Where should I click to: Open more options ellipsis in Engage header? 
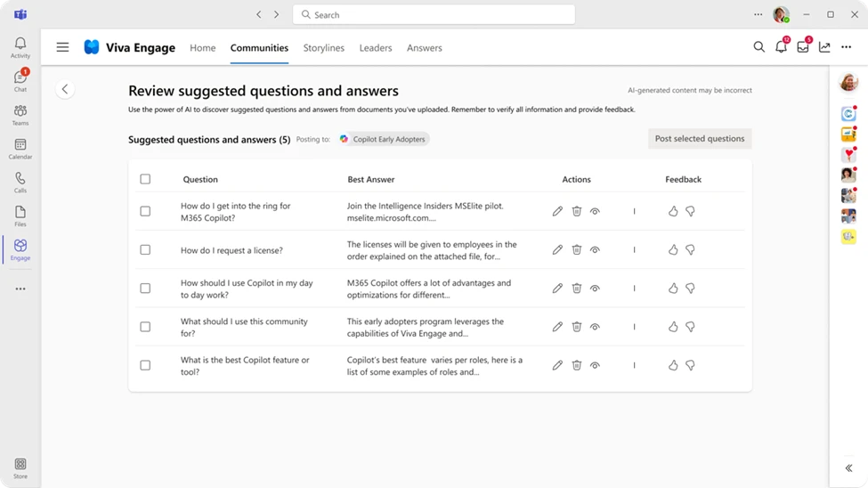click(847, 47)
